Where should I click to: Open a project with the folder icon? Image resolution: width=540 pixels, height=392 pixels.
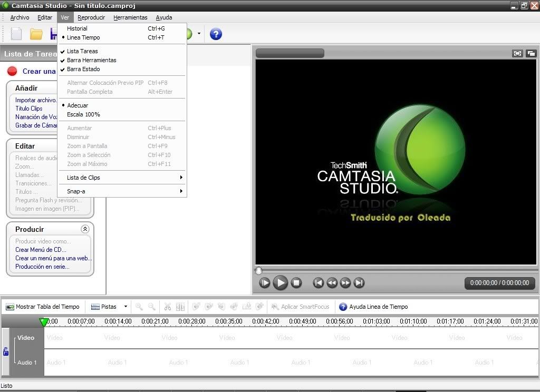click(x=36, y=34)
